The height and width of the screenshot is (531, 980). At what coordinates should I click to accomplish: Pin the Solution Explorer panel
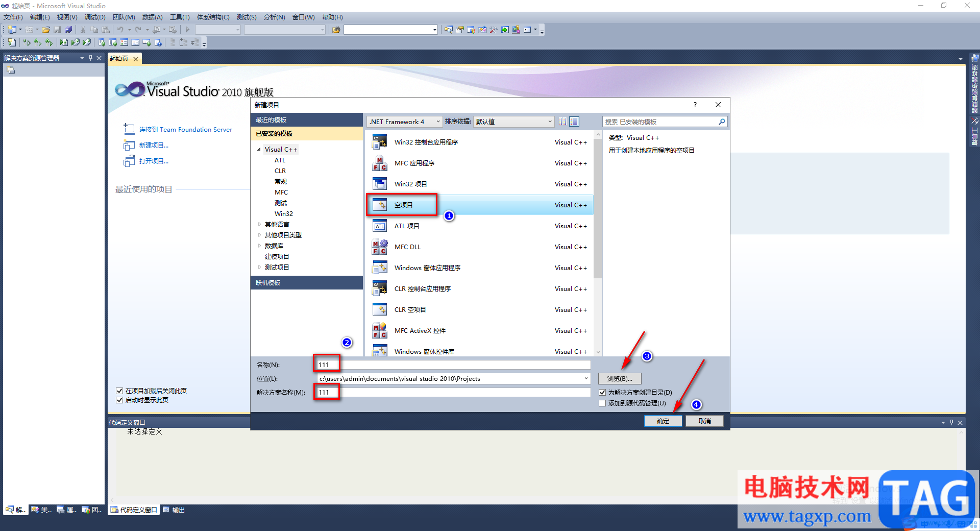(90, 58)
